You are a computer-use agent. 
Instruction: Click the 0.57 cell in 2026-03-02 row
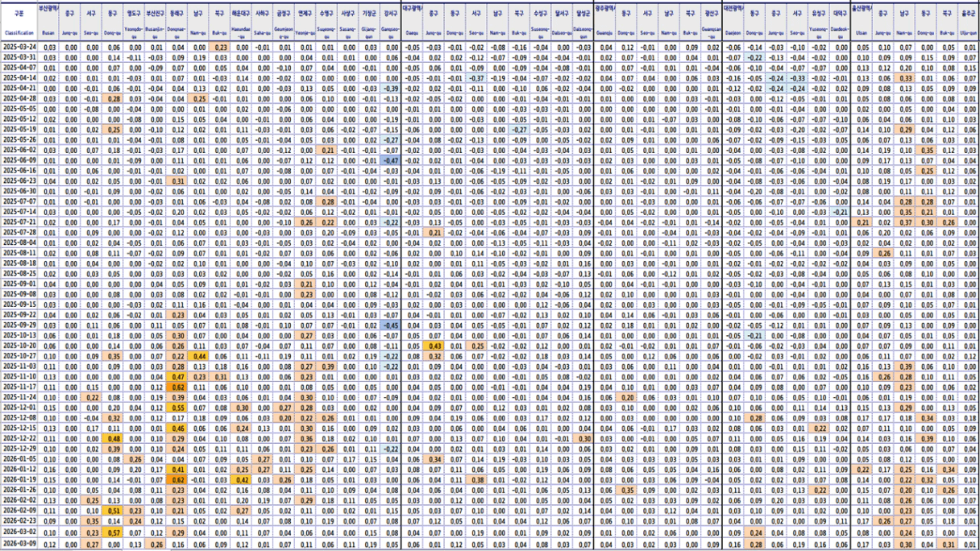coord(114,532)
